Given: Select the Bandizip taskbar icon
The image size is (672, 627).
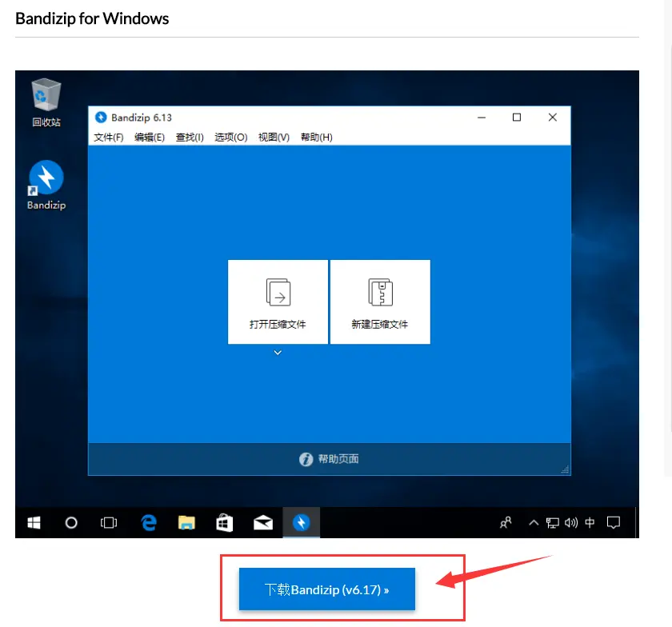Looking at the screenshot, I should tap(302, 523).
